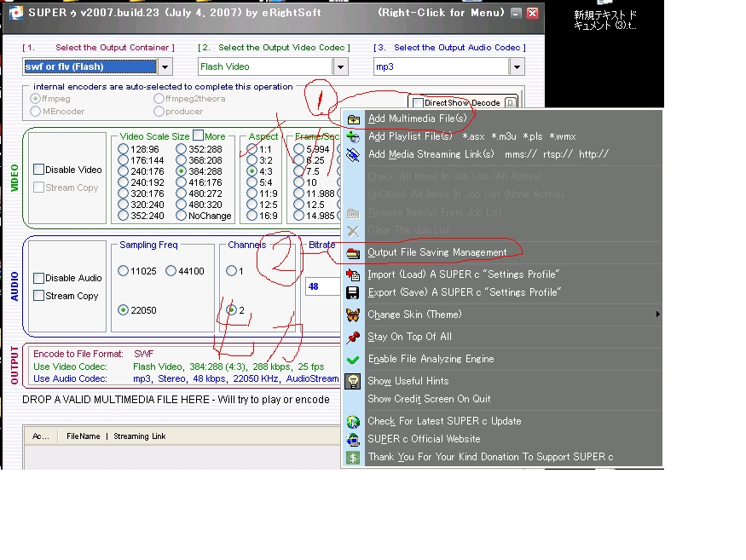Click the Output File Saving Management icon
The width and height of the screenshot is (746, 560).
353,253
